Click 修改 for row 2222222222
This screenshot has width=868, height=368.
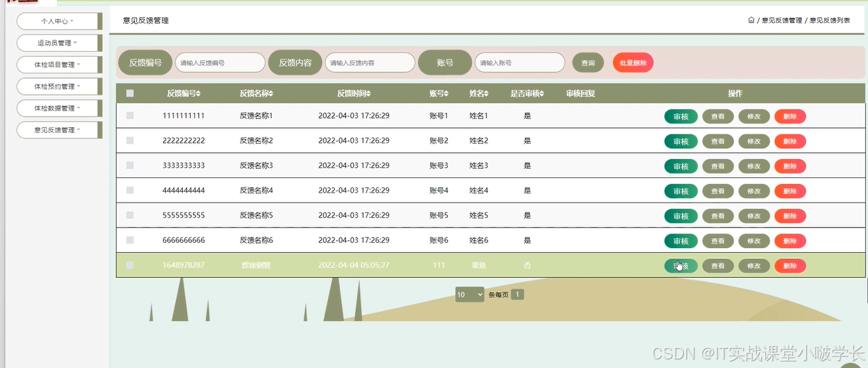(x=754, y=141)
